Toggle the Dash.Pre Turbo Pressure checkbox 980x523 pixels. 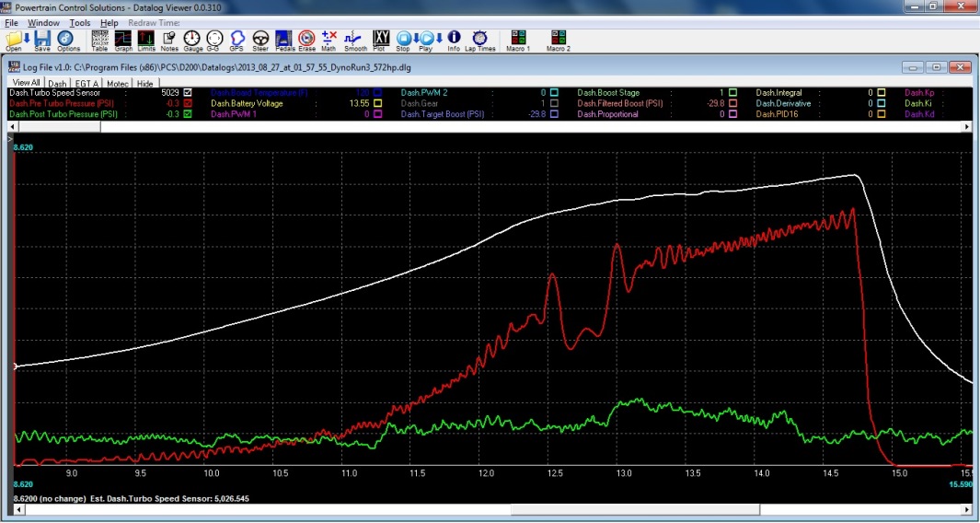188,104
